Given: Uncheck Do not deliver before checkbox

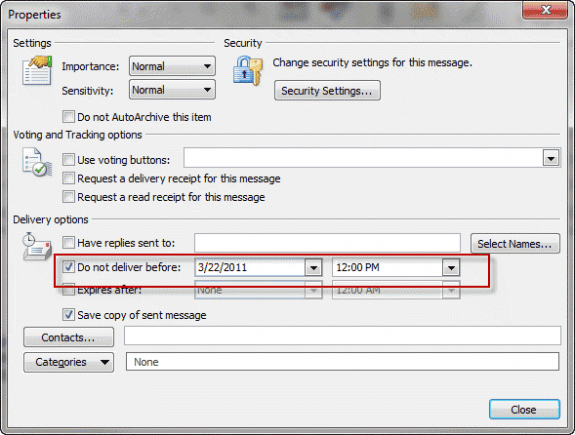Looking at the screenshot, I should click(x=68, y=267).
